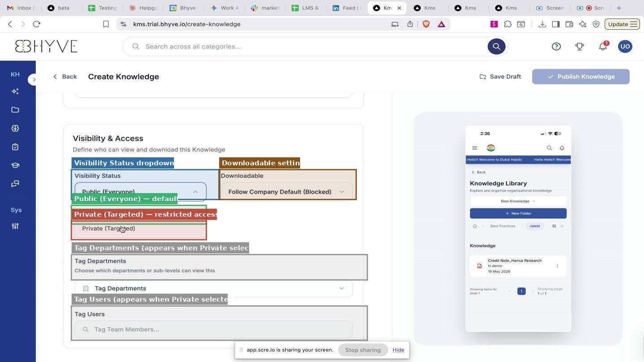The height and width of the screenshot is (362, 644).
Task: Toggle the browser sidebar panel icon
Action: click(556, 24)
